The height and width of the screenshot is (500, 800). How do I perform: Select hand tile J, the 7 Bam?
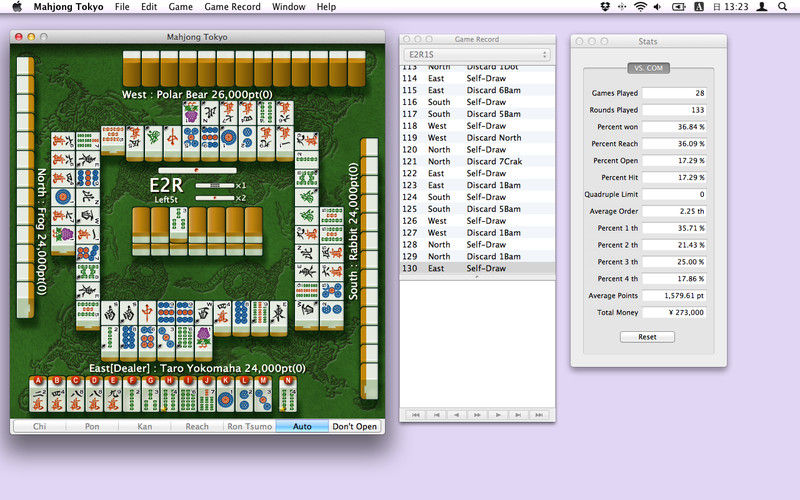pos(207,396)
